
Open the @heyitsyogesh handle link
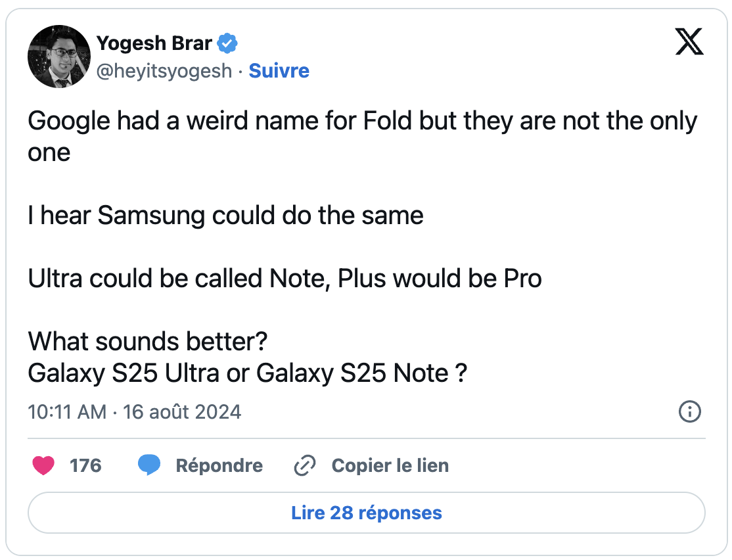[x=164, y=71]
